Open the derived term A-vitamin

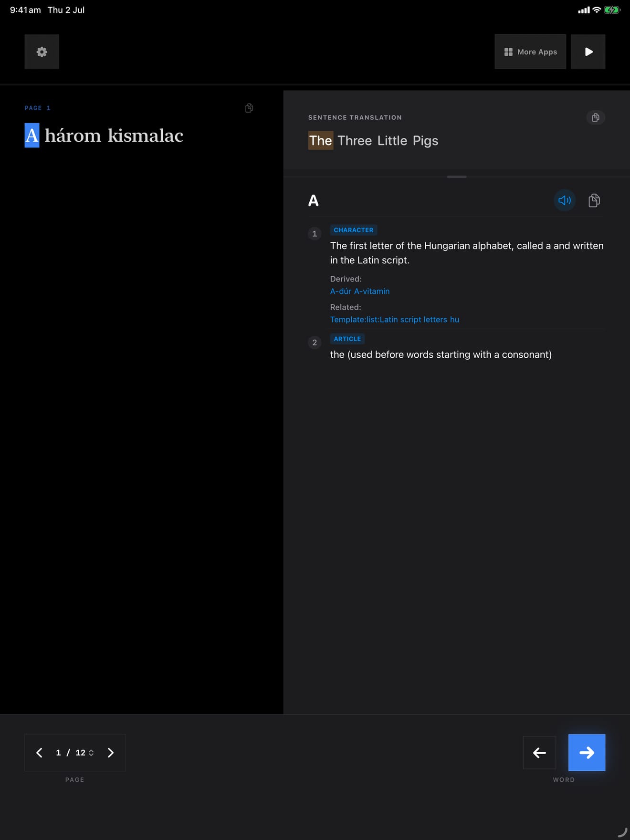(372, 291)
